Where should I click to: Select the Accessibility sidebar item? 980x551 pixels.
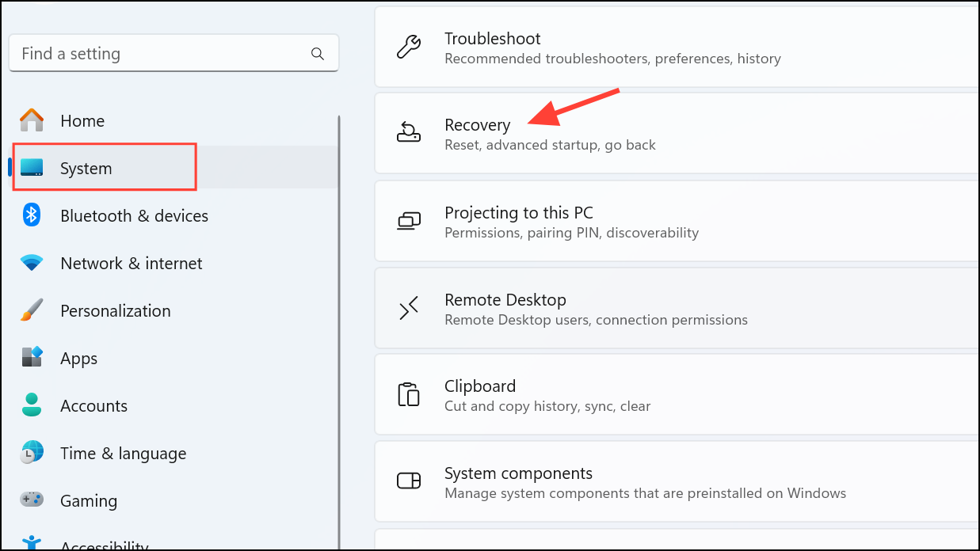tap(104, 543)
